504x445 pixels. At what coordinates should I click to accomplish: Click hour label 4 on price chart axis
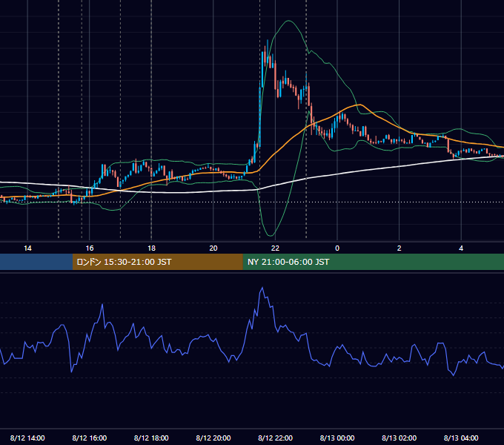(461, 248)
